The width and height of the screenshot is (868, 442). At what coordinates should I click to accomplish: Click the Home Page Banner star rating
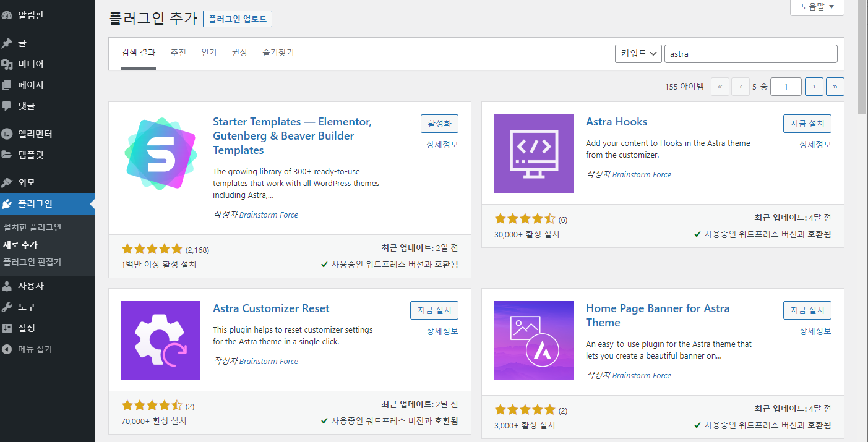(525, 409)
